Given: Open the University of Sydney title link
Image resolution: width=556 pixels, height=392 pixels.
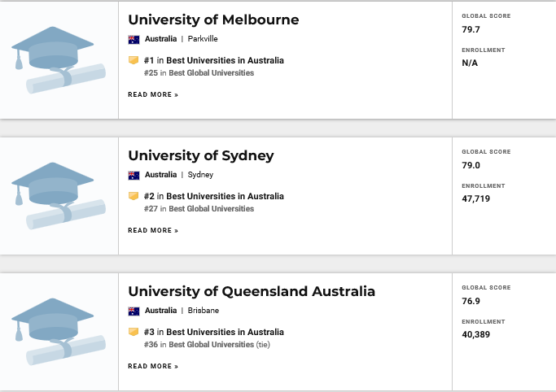Looking at the screenshot, I should coord(201,156).
